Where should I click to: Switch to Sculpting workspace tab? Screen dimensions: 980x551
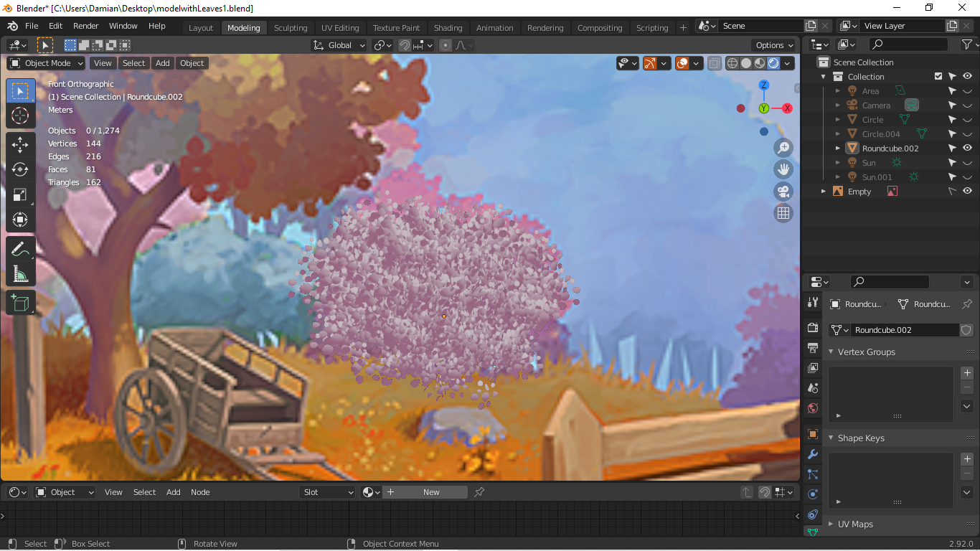click(x=291, y=28)
